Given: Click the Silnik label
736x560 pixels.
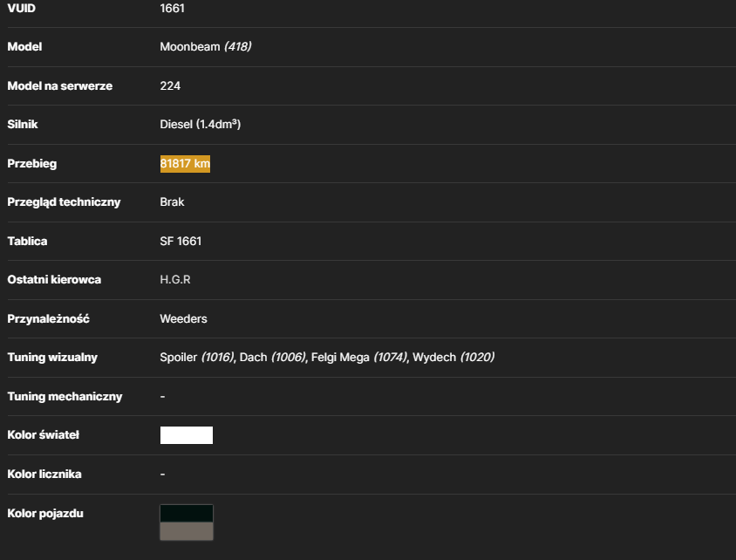Looking at the screenshot, I should click(x=22, y=125).
